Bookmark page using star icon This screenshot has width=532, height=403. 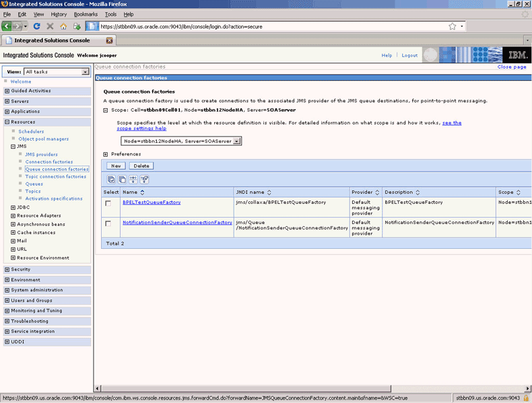point(453,26)
